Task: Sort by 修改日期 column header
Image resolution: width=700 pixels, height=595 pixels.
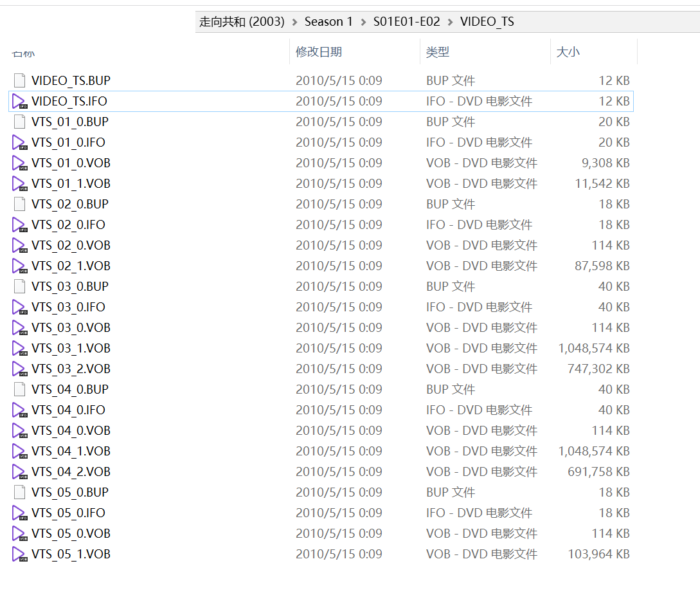Action: (x=319, y=52)
